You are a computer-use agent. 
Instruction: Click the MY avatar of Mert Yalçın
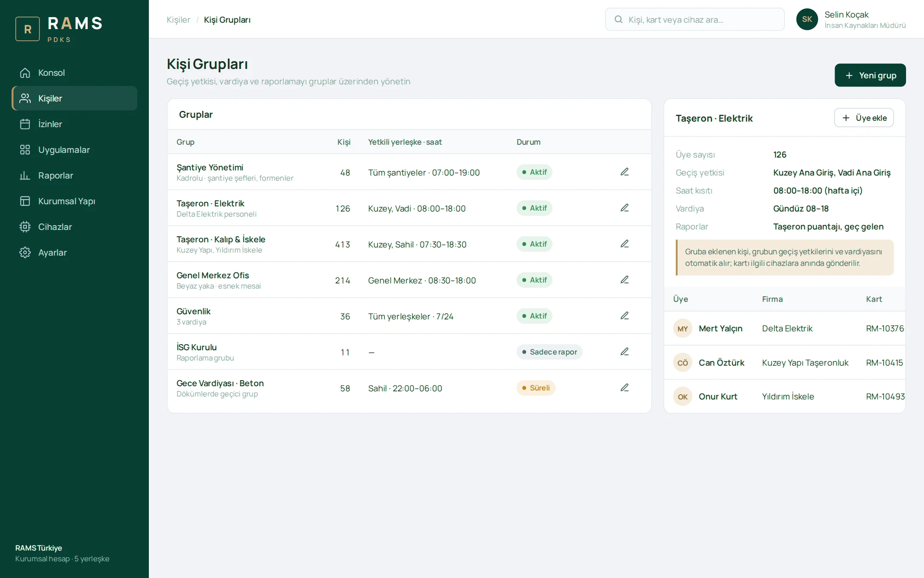(683, 328)
